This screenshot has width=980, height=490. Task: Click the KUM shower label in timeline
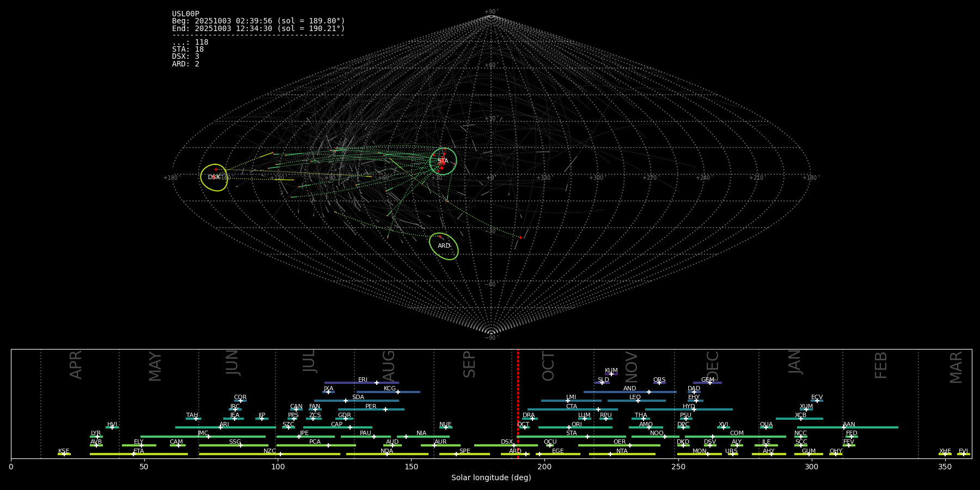click(x=611, y=371)
